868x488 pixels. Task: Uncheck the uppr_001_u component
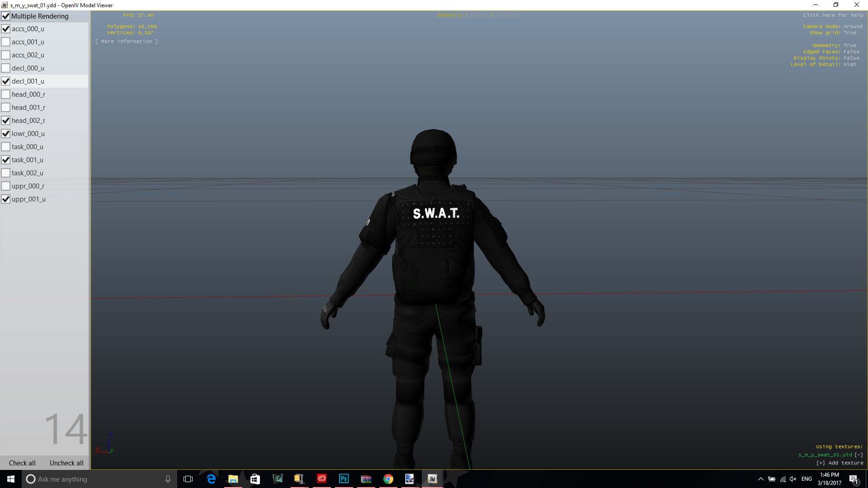6,199
